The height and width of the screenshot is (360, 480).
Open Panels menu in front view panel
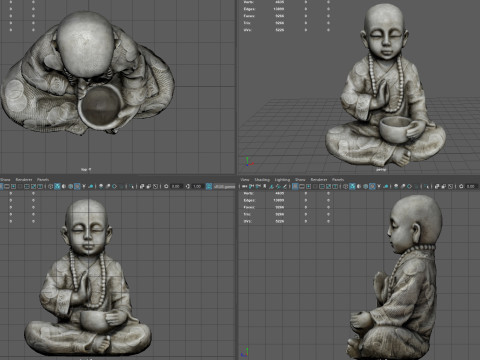pos(43,180)
